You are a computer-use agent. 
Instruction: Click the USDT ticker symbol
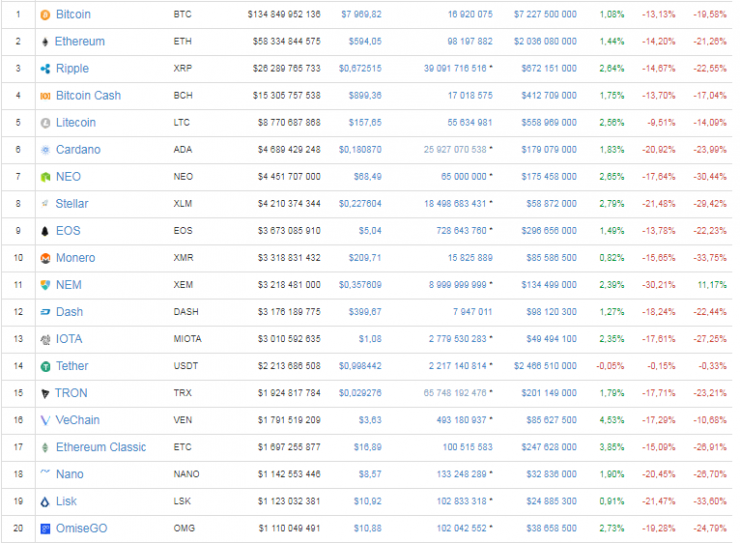[x=185, y=366]
